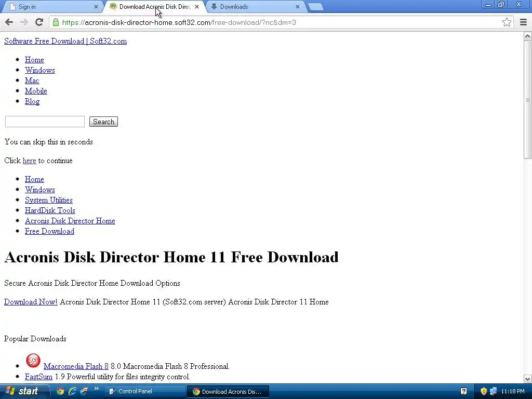Click the network tray icon
Screen dimensions: 532x399
[494, 391]
